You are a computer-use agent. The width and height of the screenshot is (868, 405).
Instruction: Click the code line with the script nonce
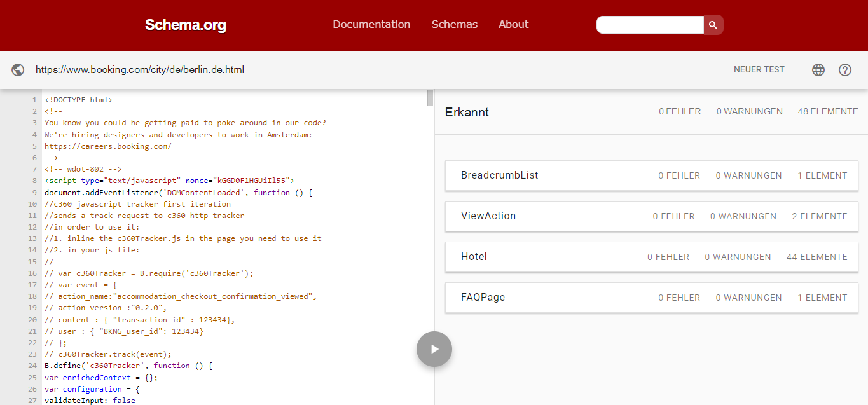tap(169, 181)
